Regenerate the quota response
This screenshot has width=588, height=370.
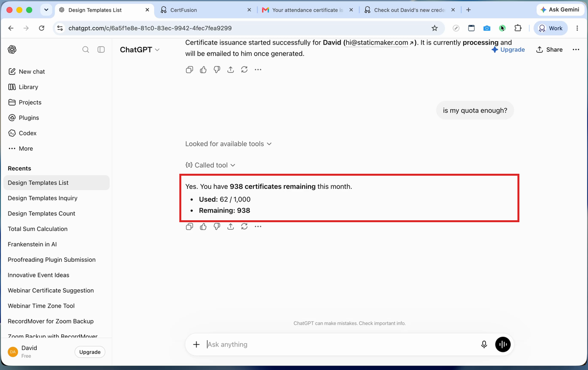[x=244, y=227]
